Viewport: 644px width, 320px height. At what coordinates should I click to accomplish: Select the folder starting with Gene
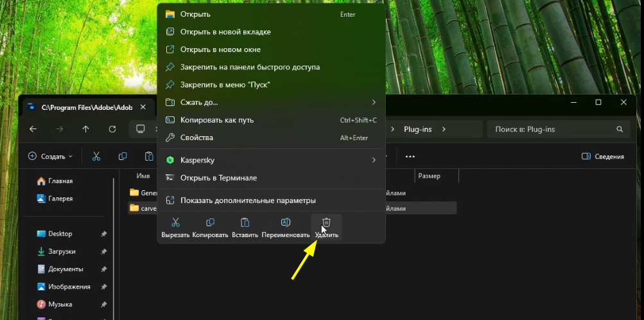(144, 193)
